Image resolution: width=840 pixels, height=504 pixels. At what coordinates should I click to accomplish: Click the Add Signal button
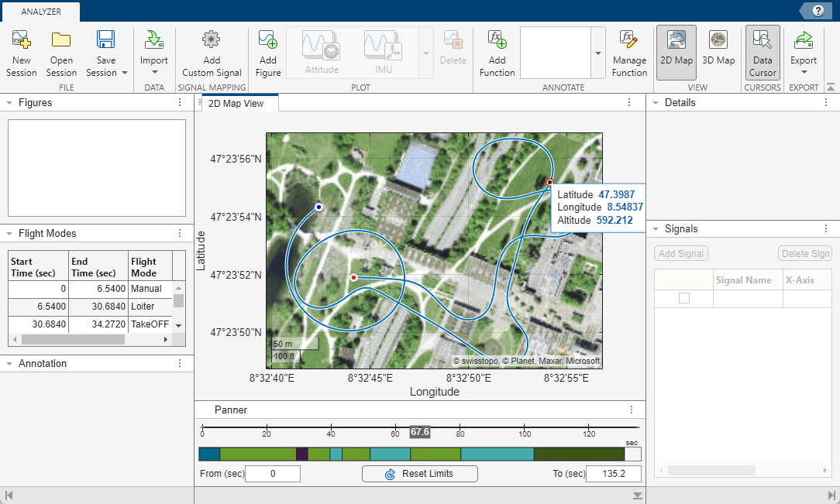coord(680,253)
